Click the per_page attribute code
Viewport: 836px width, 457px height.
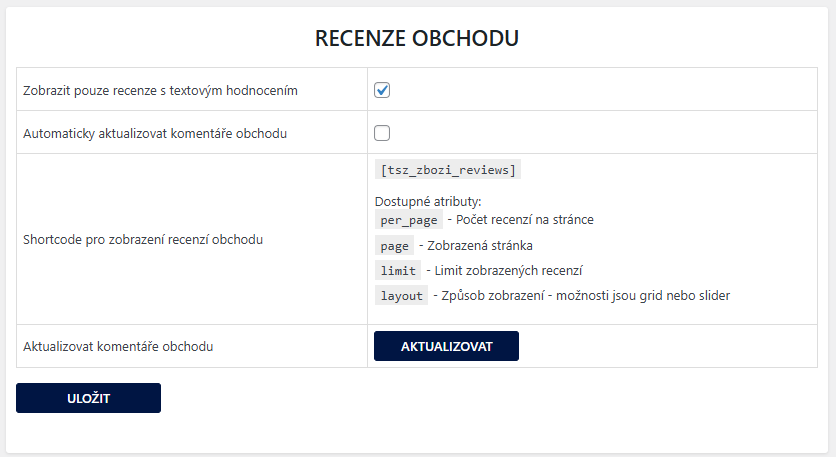pos(409,220)
